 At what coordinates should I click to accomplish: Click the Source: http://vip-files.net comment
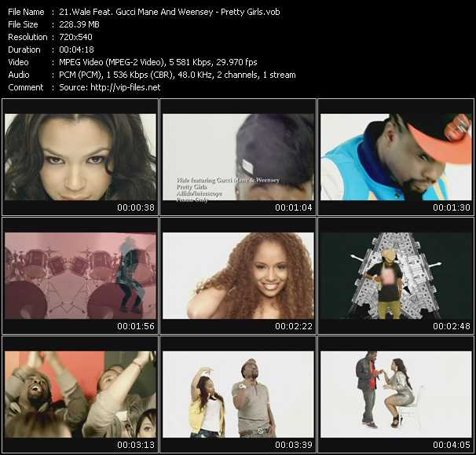click(x=110, y=87)
